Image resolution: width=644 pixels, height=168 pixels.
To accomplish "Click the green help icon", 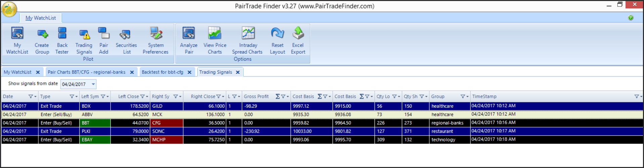I will tap(631, 18).
